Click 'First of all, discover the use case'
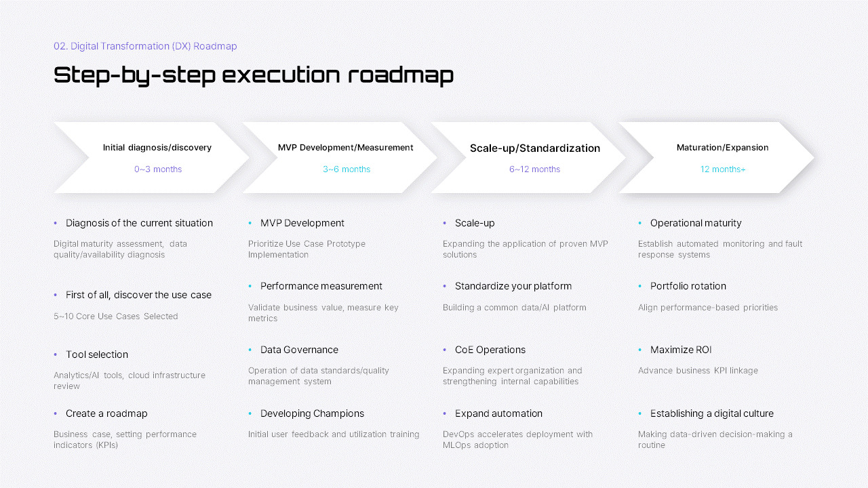This screenshot has width=868, height=488. (x=138, y=295)
